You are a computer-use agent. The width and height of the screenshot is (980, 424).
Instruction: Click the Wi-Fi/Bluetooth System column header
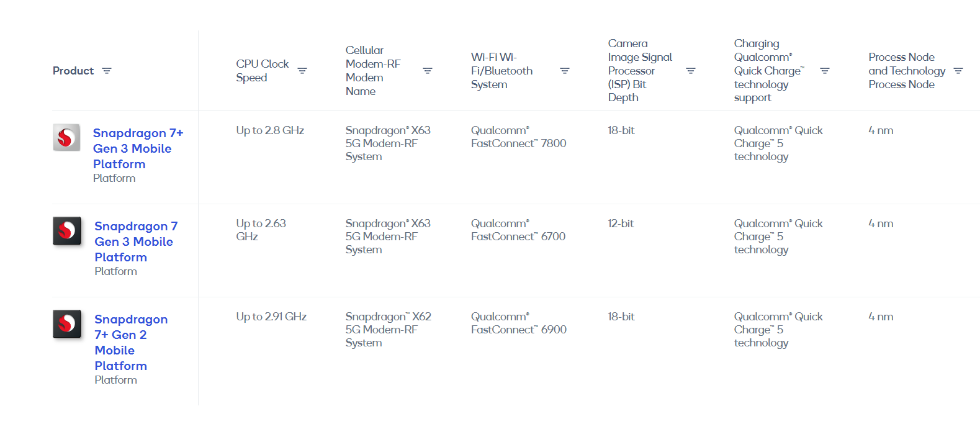501,71
